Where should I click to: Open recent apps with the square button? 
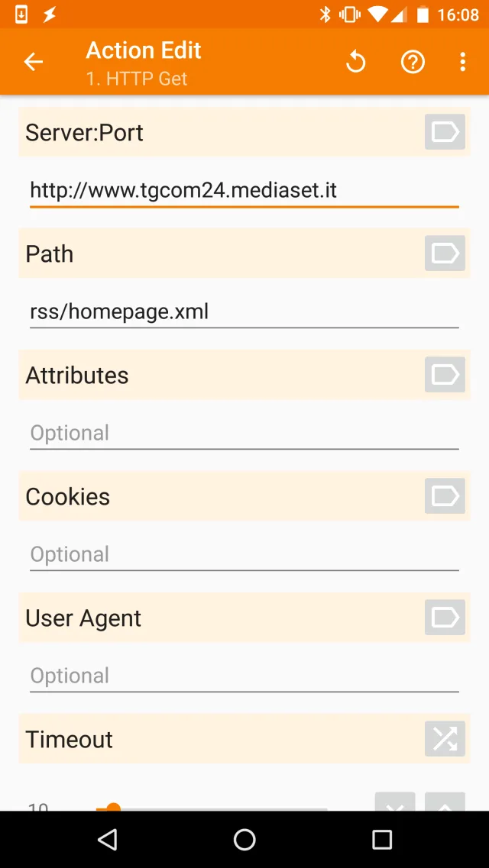(381, 839)
